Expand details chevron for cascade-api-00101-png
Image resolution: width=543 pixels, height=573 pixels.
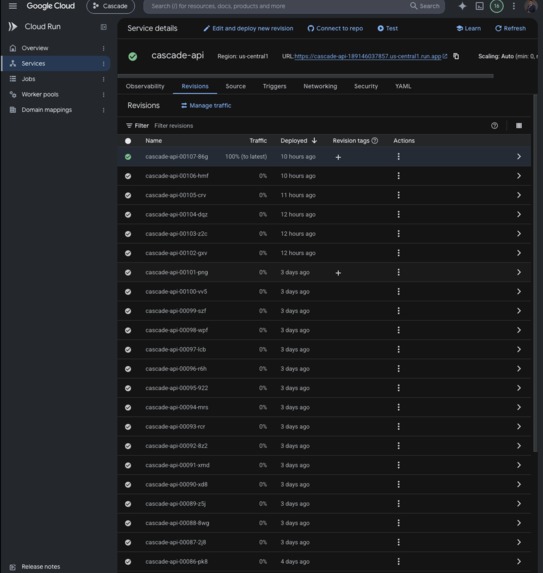519,272
